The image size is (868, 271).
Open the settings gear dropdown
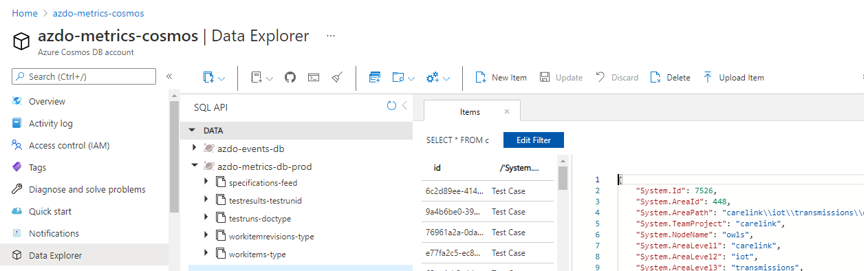click(438, 78)
